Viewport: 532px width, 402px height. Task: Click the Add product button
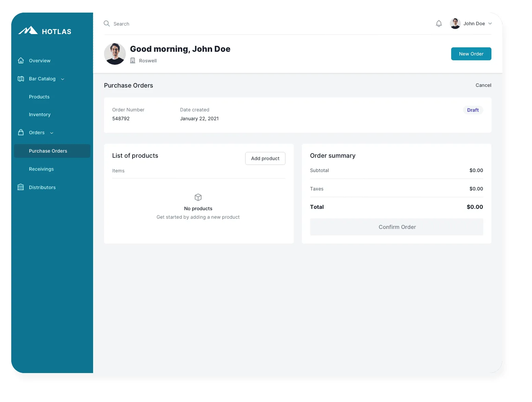click(x=265, y=158)
